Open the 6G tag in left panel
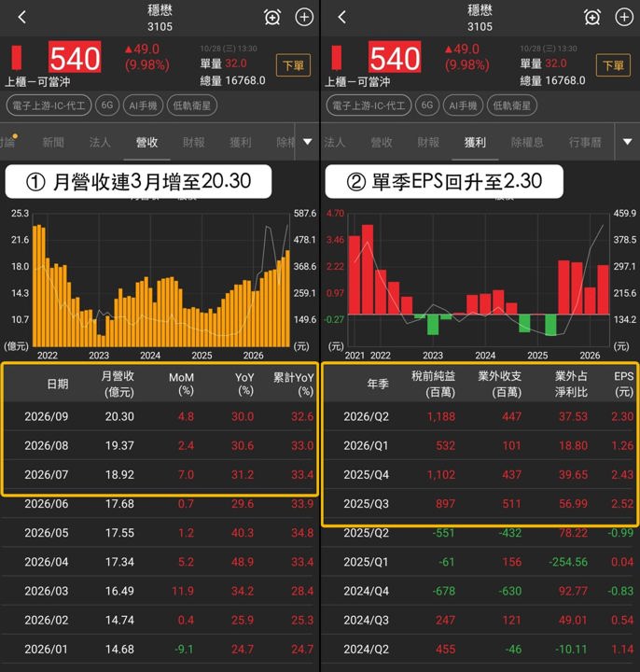The height and width of the screenshot is (672, 640). click(x=107, y=105)
